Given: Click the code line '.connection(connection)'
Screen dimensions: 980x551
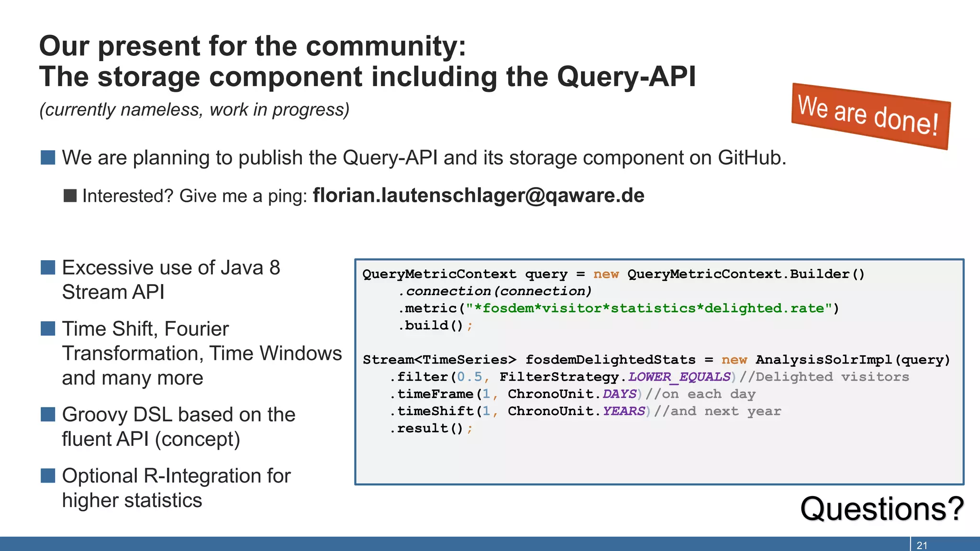Looking at the screenshot, I should coord(495,291).
